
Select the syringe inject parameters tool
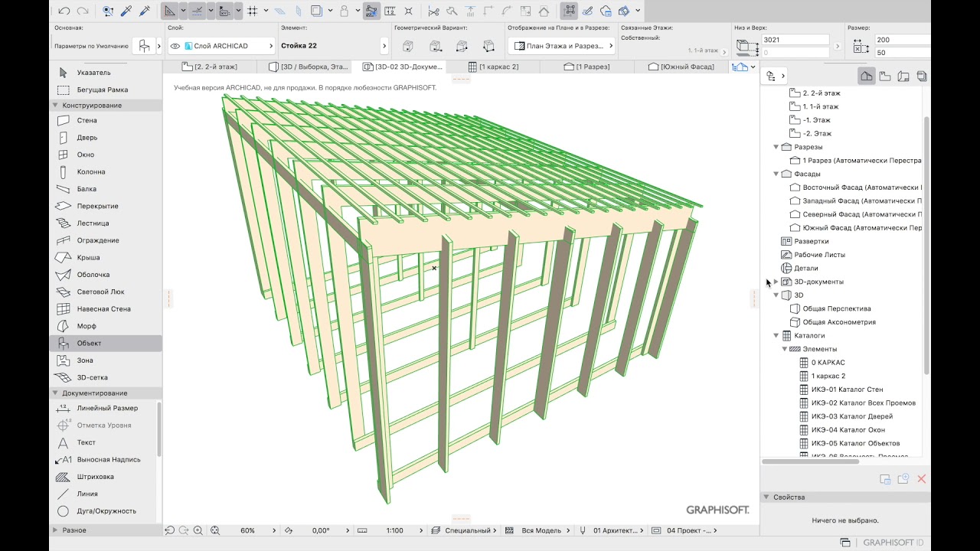pyautogui.click(x=145, y=11)
